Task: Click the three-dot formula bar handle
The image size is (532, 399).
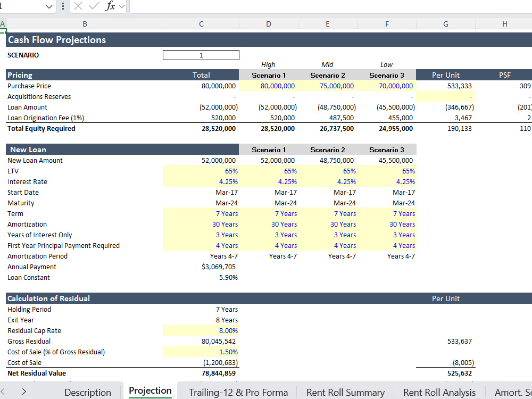Action: [x=63, y=6]
